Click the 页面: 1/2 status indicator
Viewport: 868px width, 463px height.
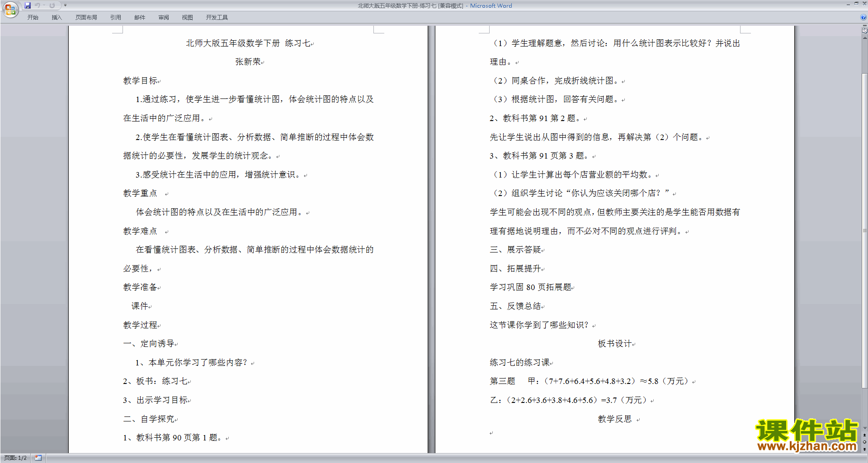point(15,458)
